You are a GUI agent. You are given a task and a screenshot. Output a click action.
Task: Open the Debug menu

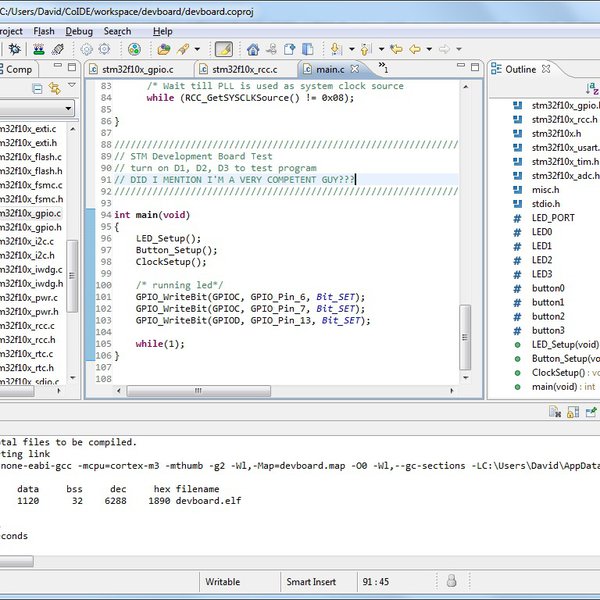79,31
